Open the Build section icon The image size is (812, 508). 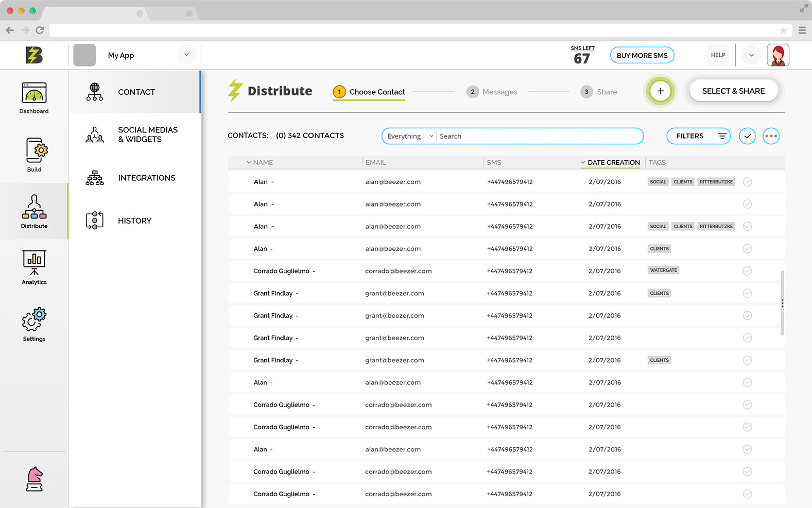coord(34,150)
